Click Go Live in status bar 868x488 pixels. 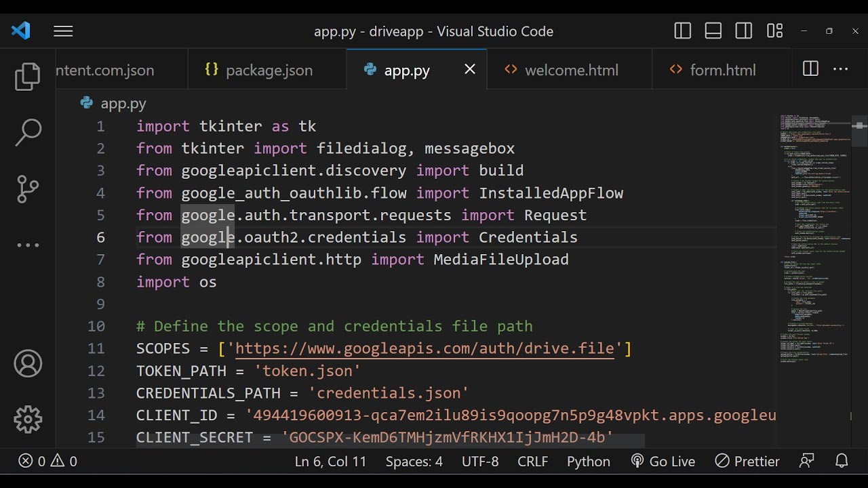(663, 462)
